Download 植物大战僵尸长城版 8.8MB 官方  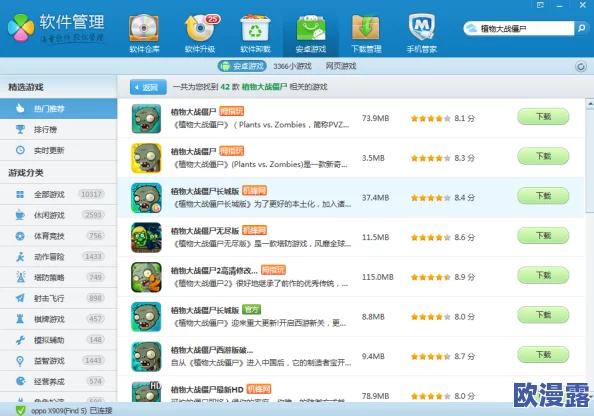[x=543, y=315]
